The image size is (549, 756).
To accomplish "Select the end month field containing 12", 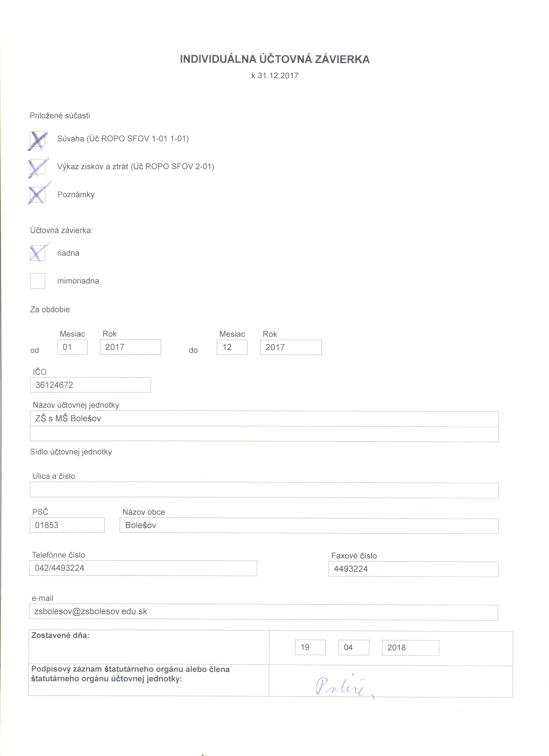I will [x=232, y=347].
